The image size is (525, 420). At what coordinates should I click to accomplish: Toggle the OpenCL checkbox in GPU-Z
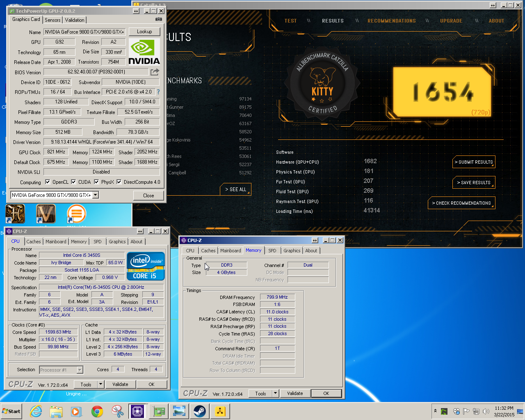click(x=48, y=182)
